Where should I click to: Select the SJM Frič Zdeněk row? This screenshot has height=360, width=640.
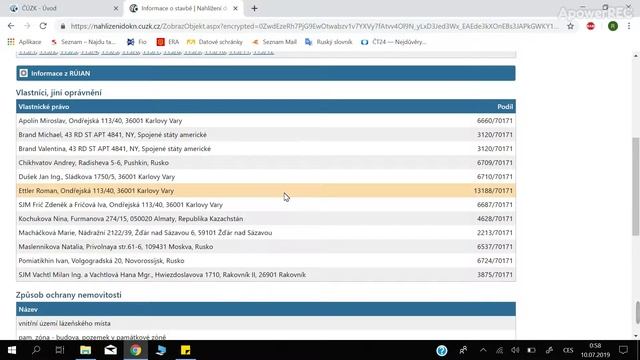266,204
